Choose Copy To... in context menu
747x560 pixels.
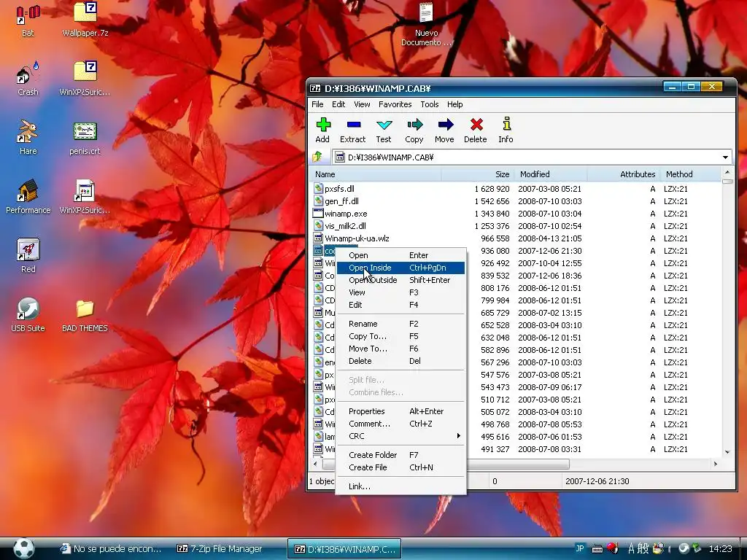[400, 336]
